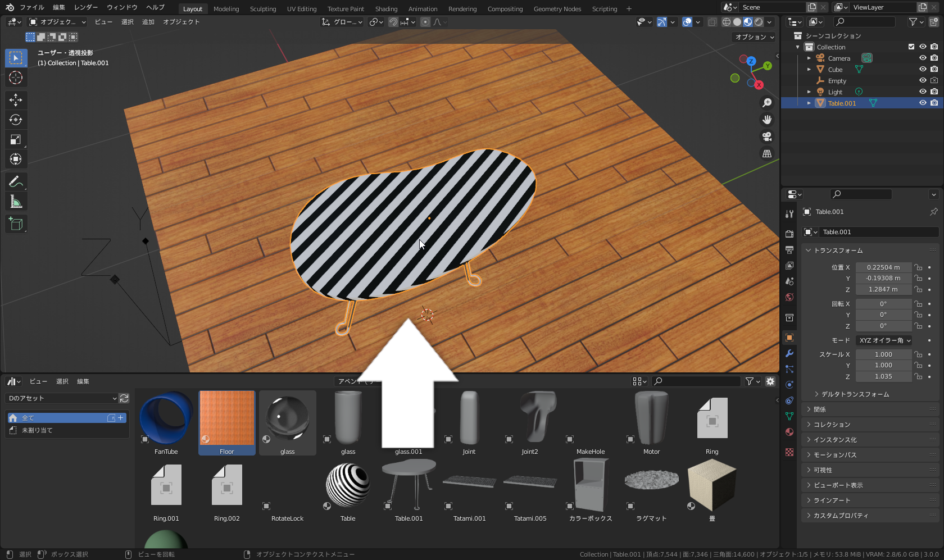Image resolution: width=944 pixels, height=560 pixels.
Task: Click the Location X value field
Action: pyautogui.click(x=883, y=267)
